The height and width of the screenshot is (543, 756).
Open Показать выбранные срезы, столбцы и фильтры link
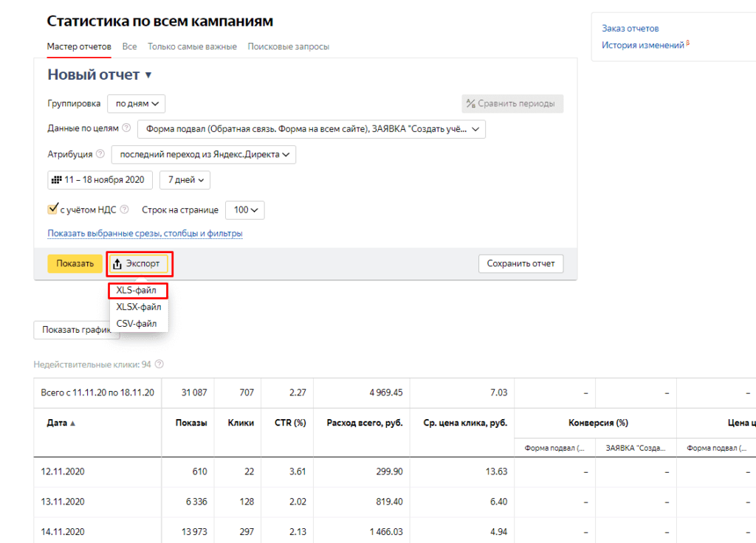tap(145, 233)
